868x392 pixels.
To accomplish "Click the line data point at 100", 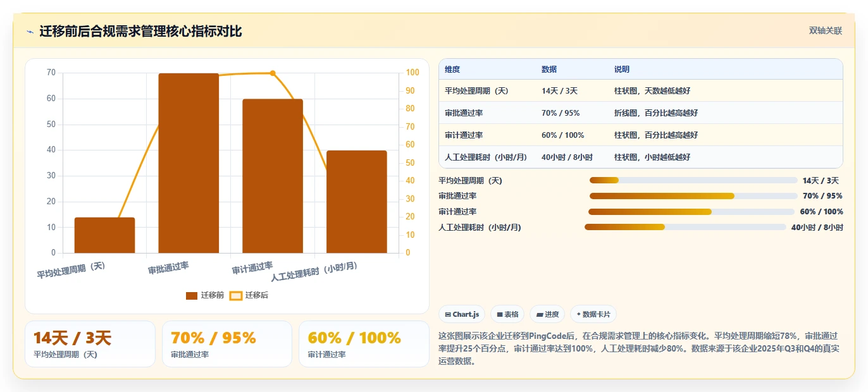I will click(x=273, y=73).
